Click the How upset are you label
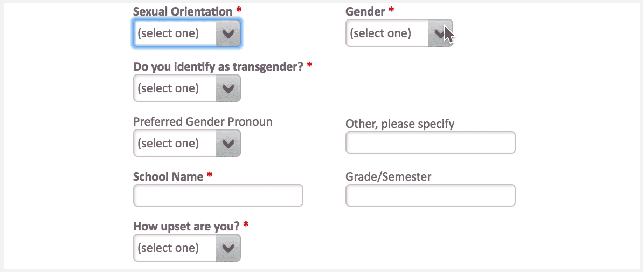The image size is (644, 273). [186, 226]
